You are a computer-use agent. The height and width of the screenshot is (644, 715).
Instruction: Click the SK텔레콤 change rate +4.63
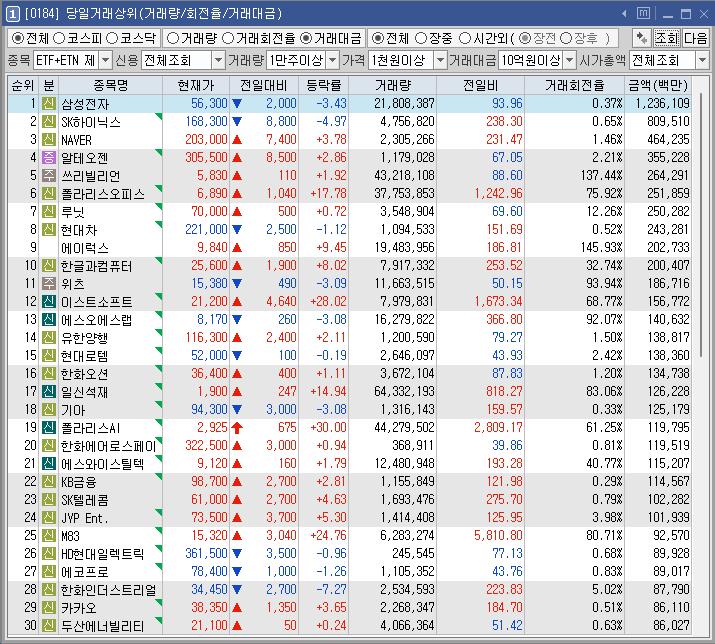(x=332, y=499)
